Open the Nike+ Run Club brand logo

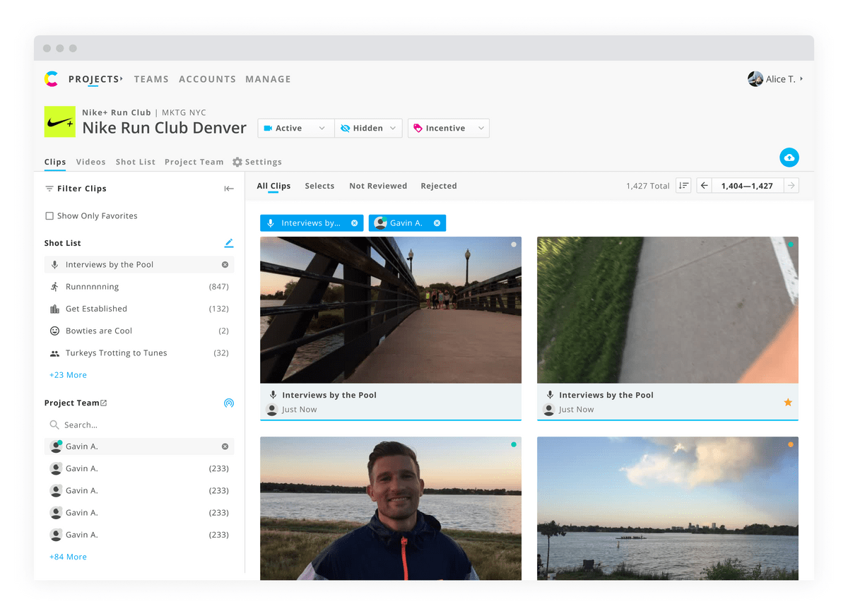click(59, 122)
